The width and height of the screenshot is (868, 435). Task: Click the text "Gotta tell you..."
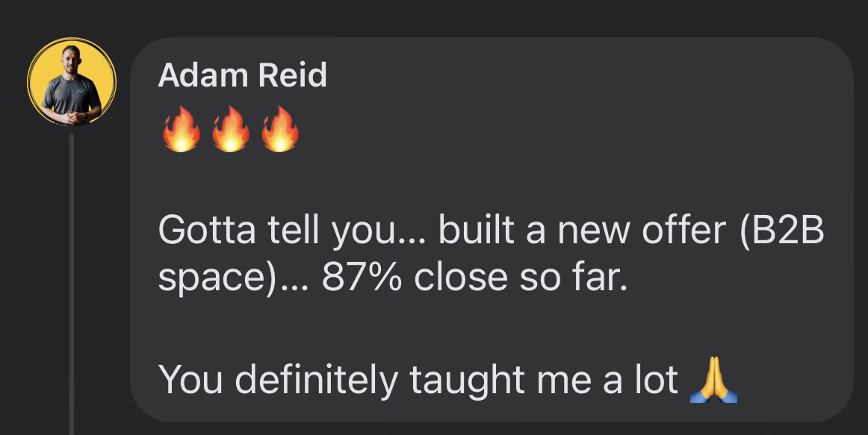pos(291,232)
